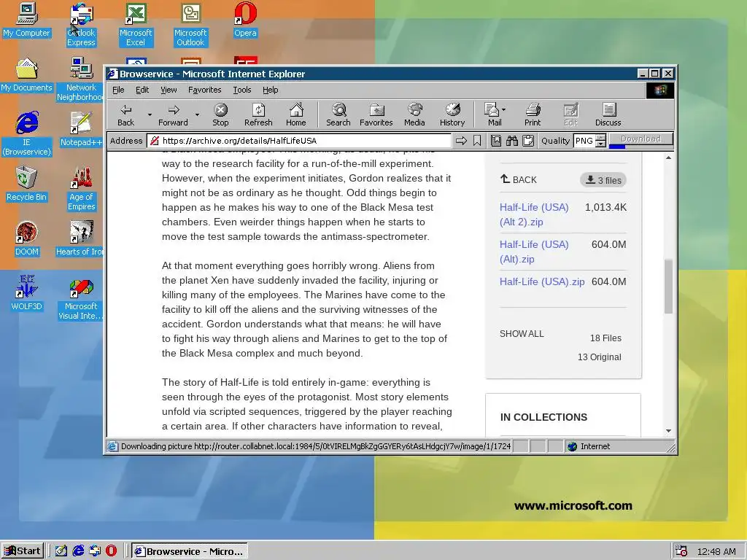The height and width of the screenshot is (560, 747).
Task: Click the Download button
Action: point(640,139)
